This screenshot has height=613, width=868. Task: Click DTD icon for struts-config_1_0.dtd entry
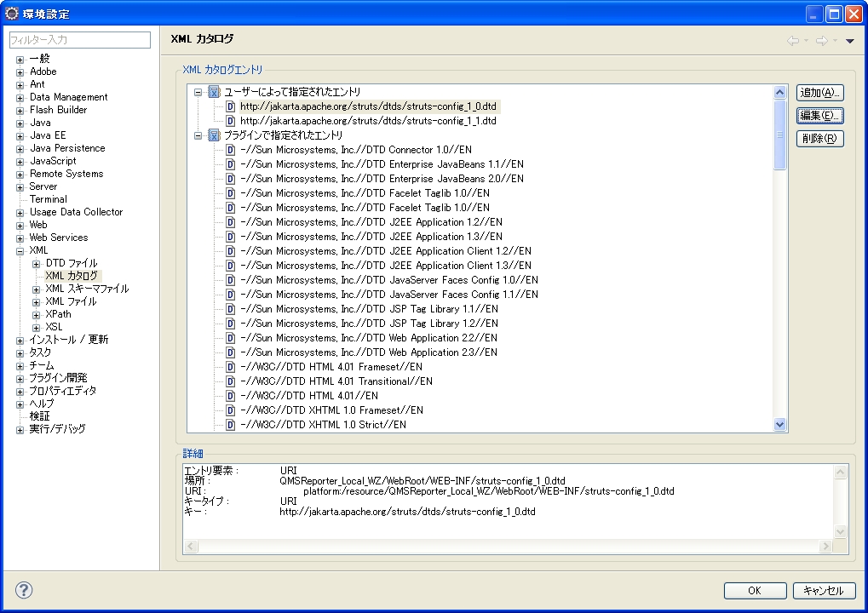pyautogui.click(x=230, y=106)
